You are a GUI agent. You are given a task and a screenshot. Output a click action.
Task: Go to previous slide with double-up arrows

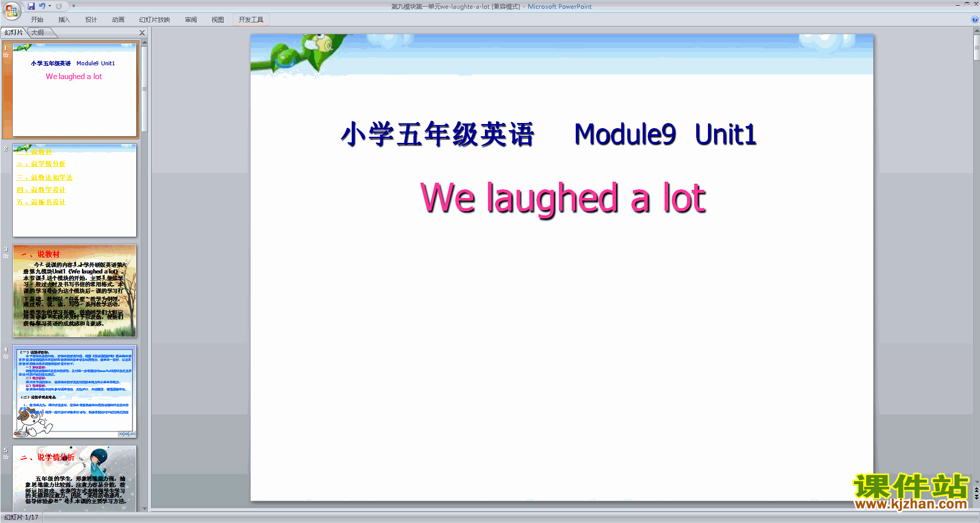click(976, 490)
